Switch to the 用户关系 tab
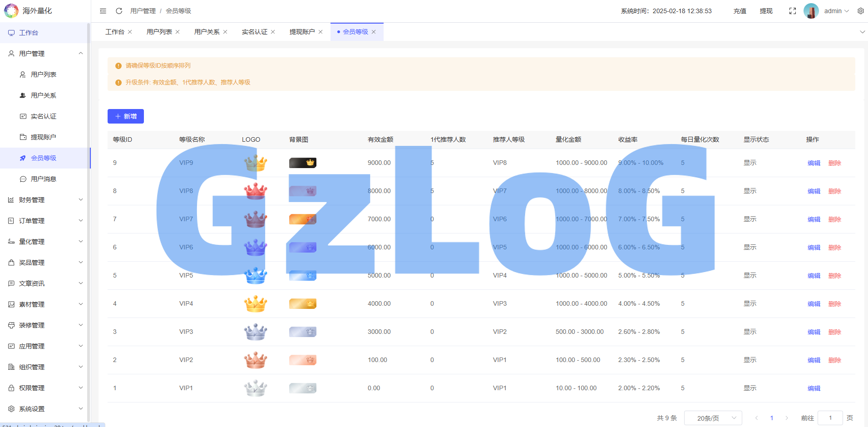Viewport: 868px width, 427px height. [207, 32]
